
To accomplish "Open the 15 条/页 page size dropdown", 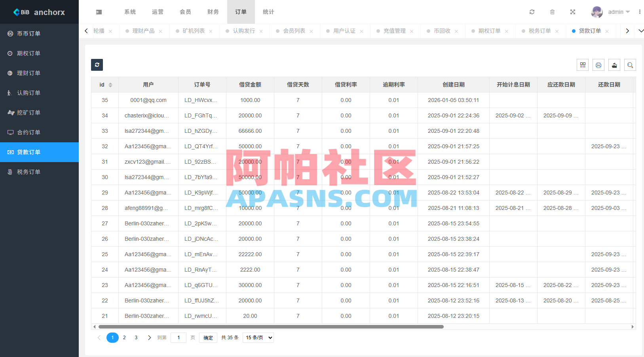I will click(x=258, y=338).
